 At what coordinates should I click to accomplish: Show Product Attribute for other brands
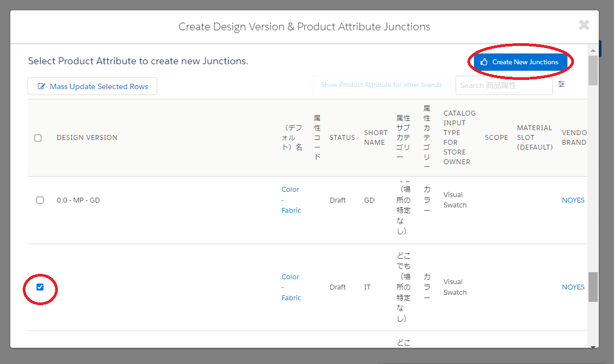pos(381,85)
